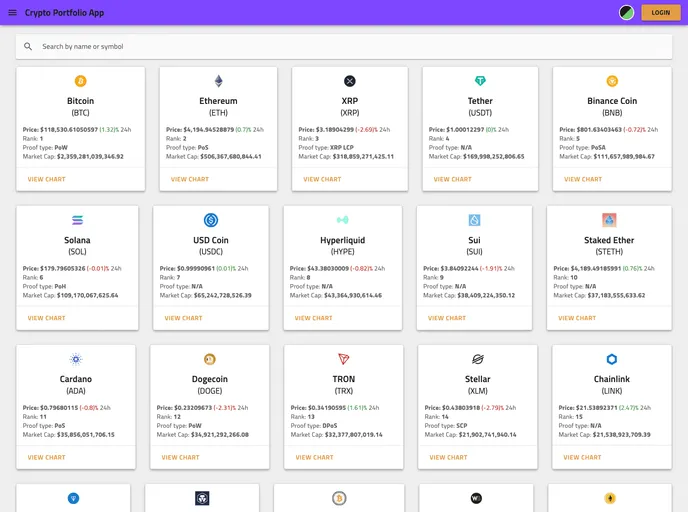The height and width of the screenshot is (512, 688).
Task: Click the Ethereum diamond logo
Action: click(x=218, y=81)
